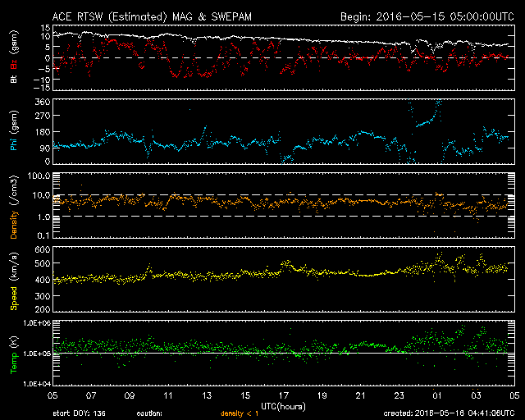Click the start DOY: 136 text
Image resolution: width=525 pixels, height=420 pixels.
(x=78, y=413)
